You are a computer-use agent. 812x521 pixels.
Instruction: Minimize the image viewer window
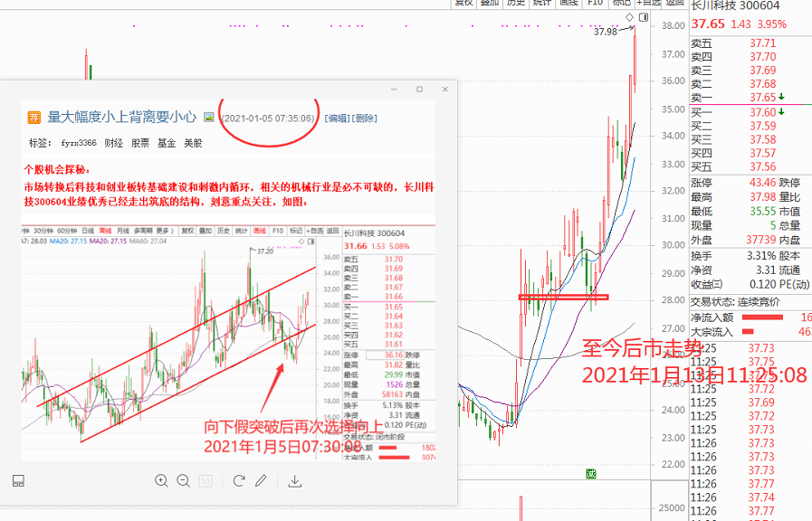[395, 89]
